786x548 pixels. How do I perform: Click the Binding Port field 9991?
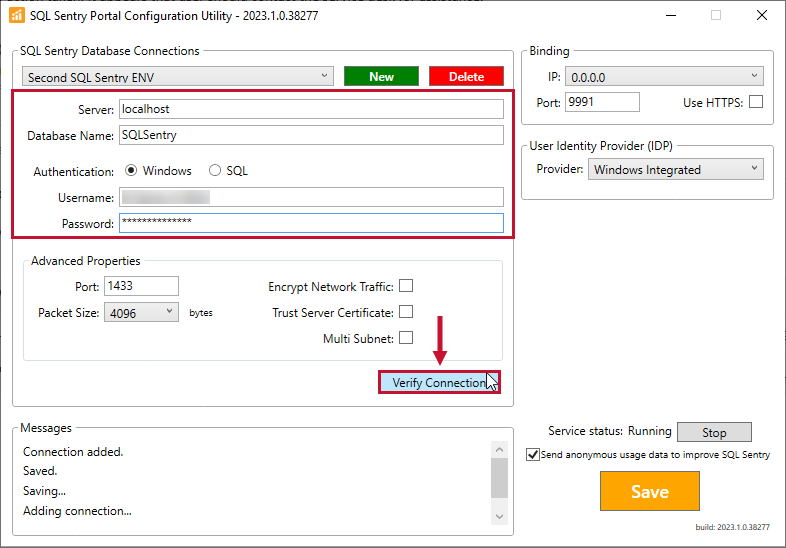pos(603,102)
